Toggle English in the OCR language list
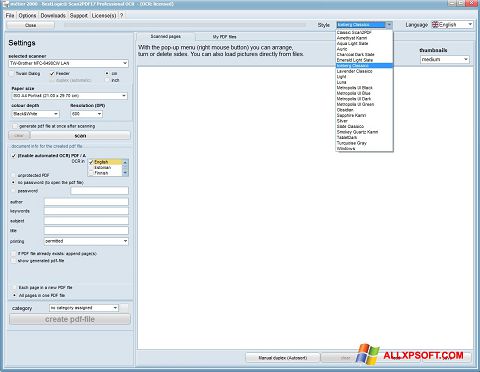 click(x=91, y=162)
